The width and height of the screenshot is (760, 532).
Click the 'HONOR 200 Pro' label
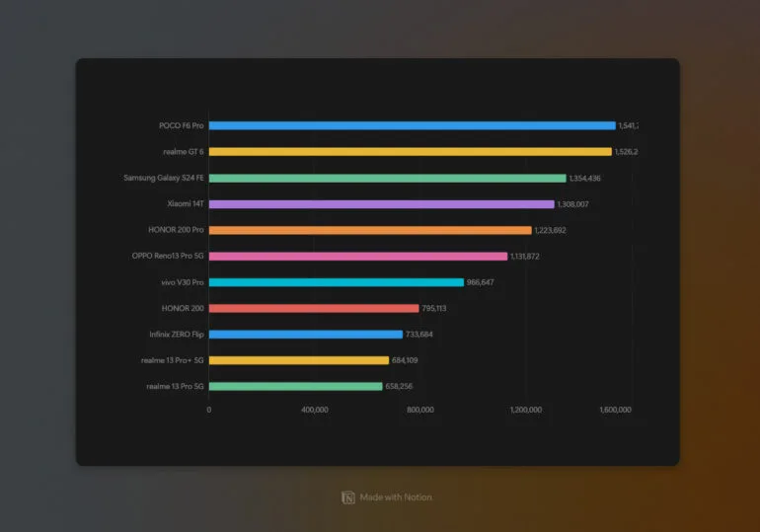(176, 230)
